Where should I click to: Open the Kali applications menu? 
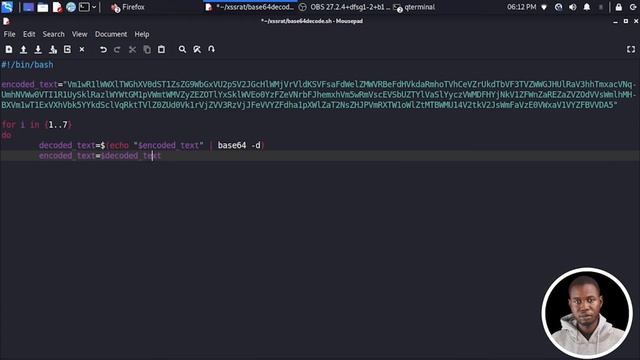coord(7,7)
